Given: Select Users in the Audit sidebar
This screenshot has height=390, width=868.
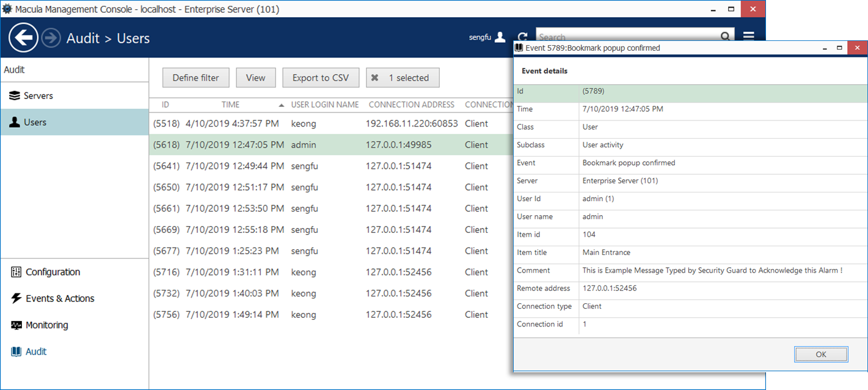Looking at the screenshot, I should point(75,122).
